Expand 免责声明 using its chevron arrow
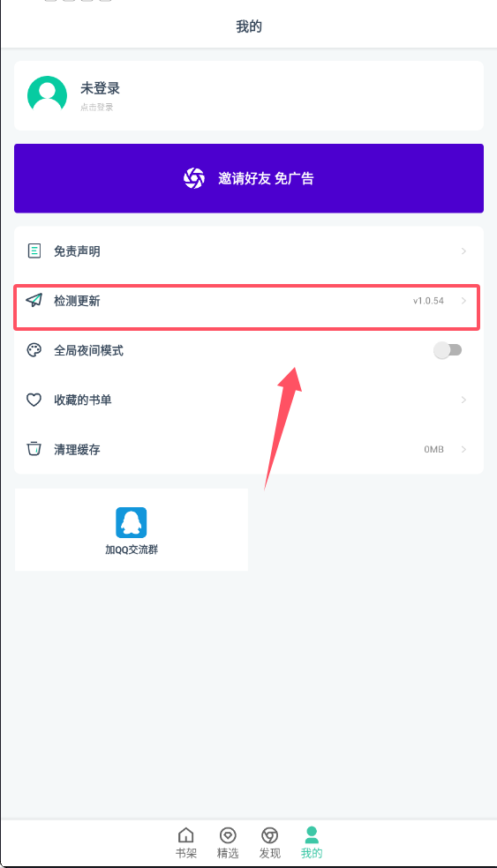497x868 pixels. point(463,251)
